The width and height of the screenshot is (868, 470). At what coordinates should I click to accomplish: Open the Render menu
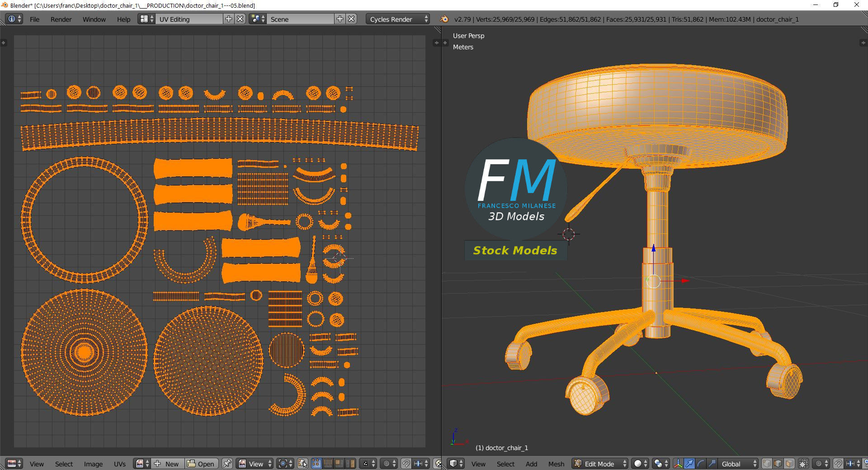pos(61,19)
